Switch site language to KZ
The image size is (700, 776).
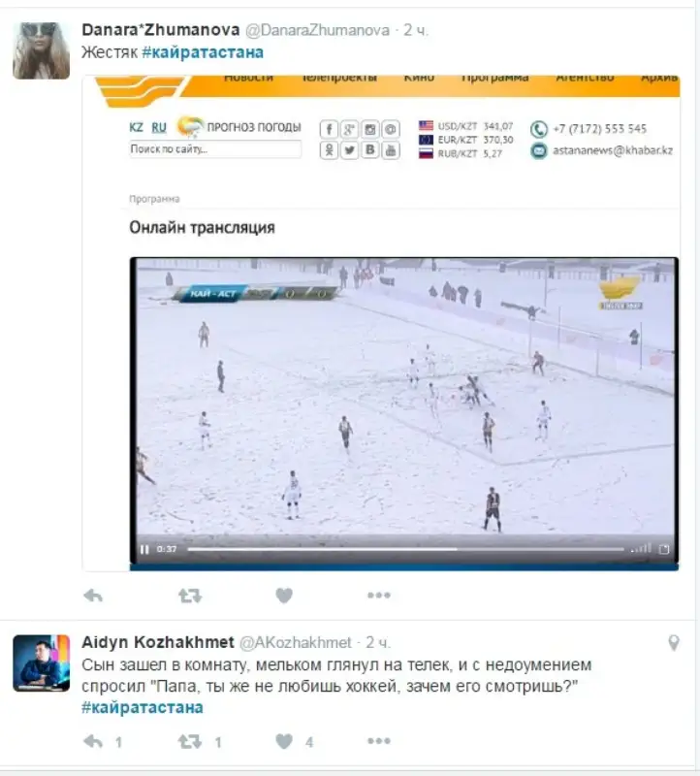point(136,127)
